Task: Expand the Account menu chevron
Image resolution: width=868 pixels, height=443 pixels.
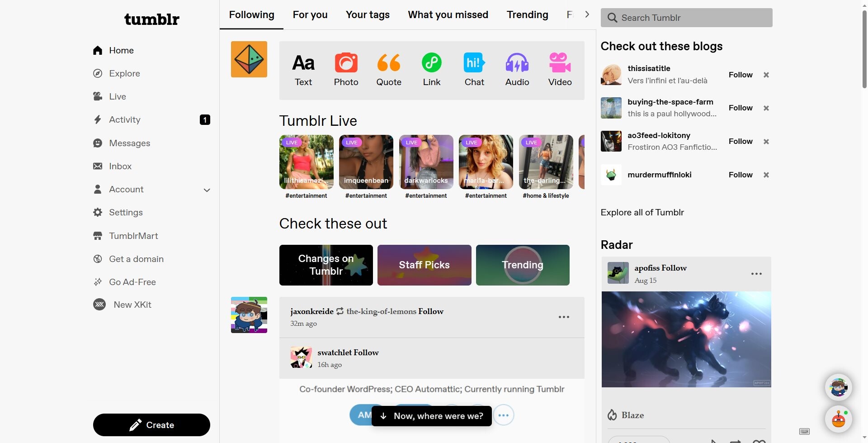Action: 207,190
